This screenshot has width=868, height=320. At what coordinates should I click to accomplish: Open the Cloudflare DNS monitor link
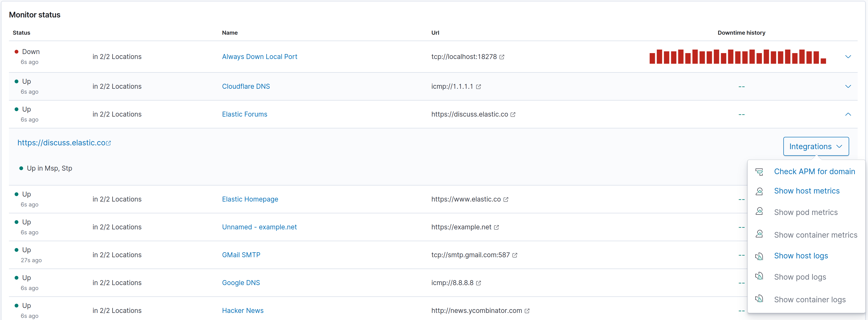[246, 86]
